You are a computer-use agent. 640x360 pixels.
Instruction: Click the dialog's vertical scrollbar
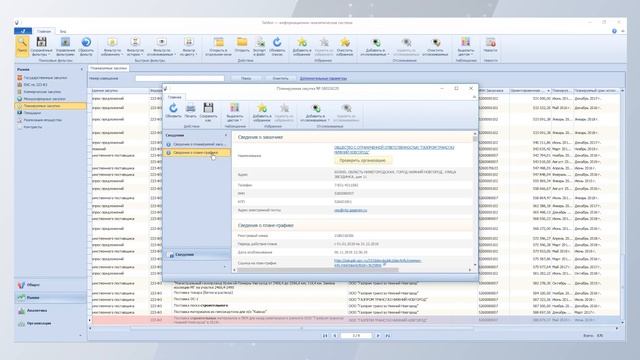tap(475, 200)
